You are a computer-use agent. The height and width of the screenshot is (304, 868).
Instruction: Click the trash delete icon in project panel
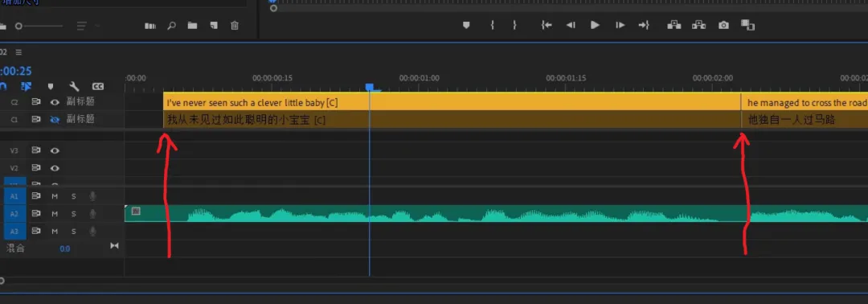235,26
